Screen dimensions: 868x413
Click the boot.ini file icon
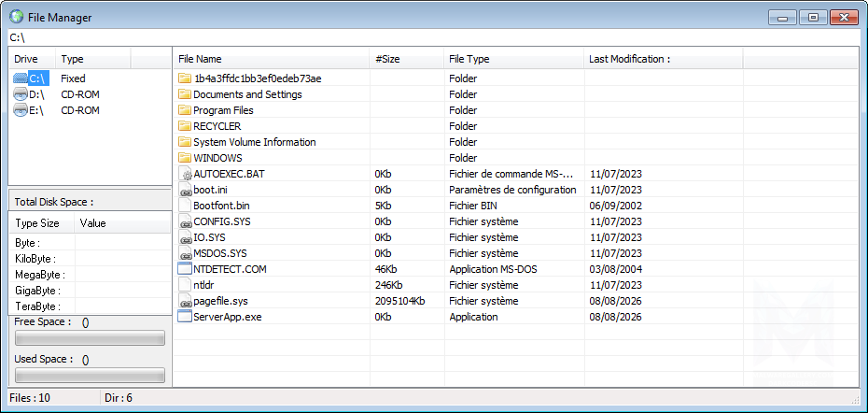tap(185, 190)
